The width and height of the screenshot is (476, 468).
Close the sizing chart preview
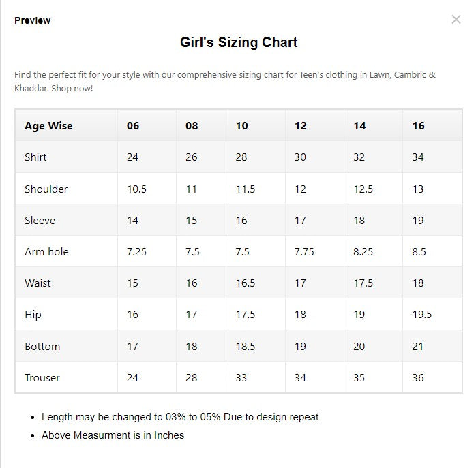coord(456,20)
